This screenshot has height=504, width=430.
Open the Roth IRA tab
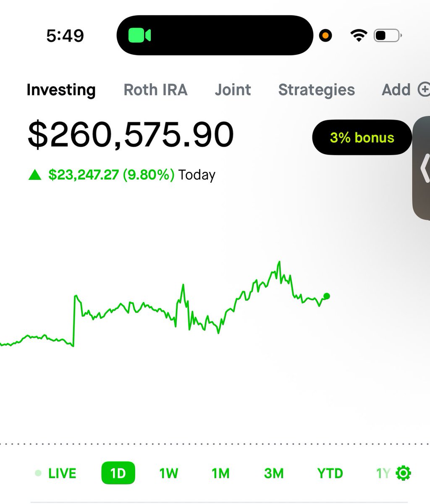(x=155, y=90)
